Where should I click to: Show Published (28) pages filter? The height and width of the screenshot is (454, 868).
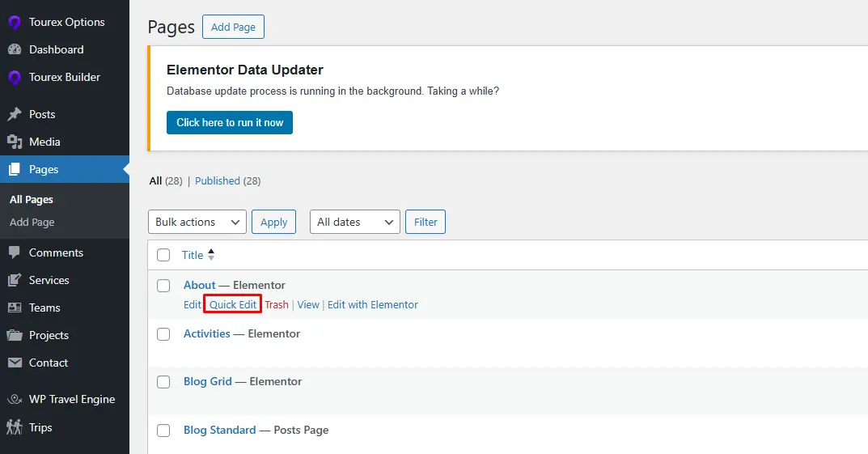tap(227, 181)
